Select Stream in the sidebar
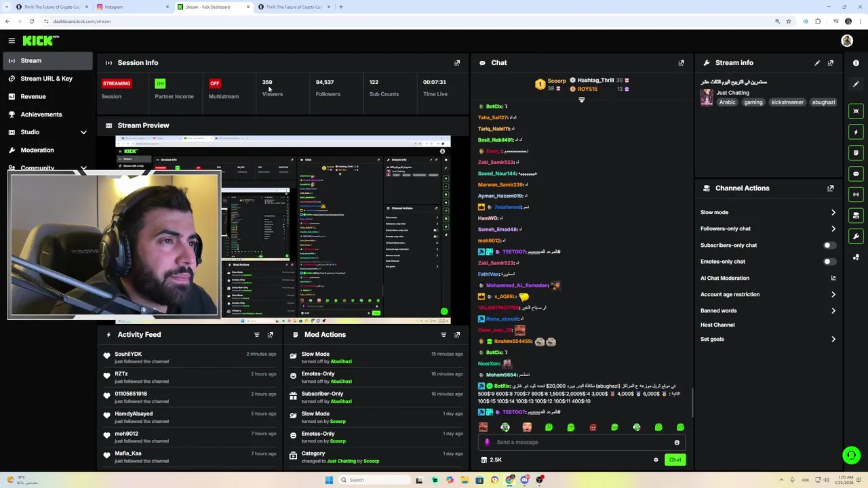 pos(46,61)
